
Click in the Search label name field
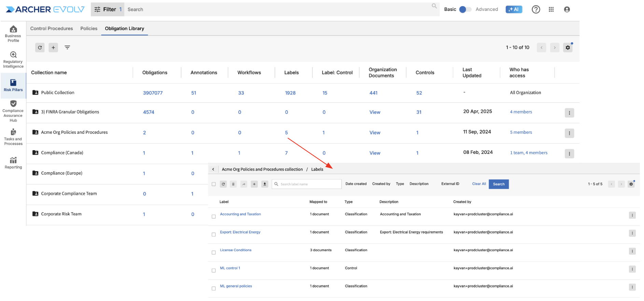click(309, 184)
